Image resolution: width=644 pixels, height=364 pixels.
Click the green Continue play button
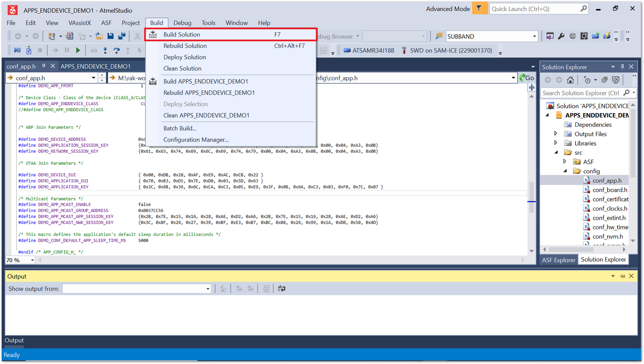[x=78, y=50]
